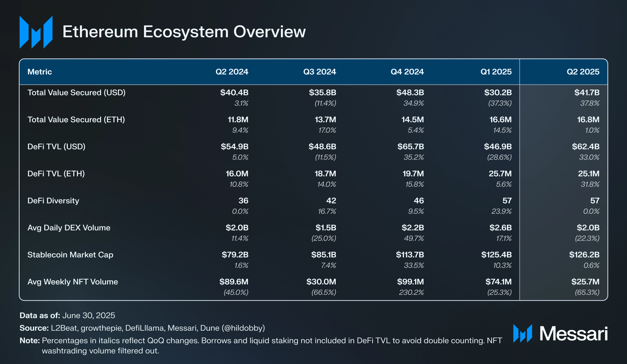Viewport: 627px width, 364px height.
Task: Select the Q2 2025 column header
Action: (583, 72)
